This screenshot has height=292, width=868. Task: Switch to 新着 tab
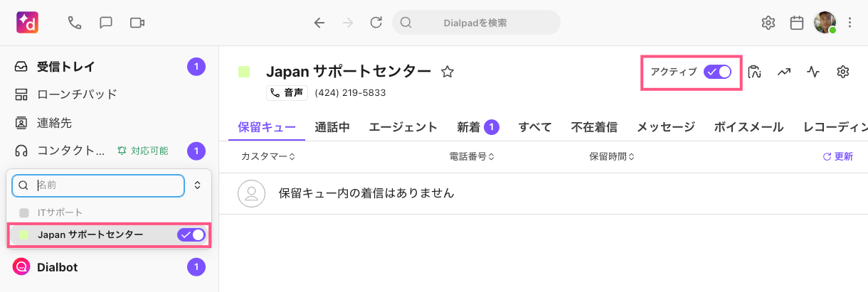(477, 127)
